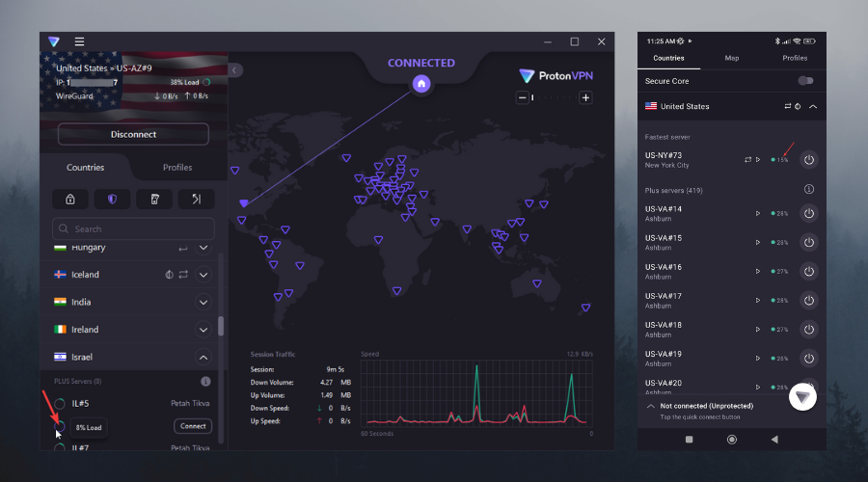868x482 pixels.
Task: Collapse the United States list on mobile
Action: (x=813, y=106)
